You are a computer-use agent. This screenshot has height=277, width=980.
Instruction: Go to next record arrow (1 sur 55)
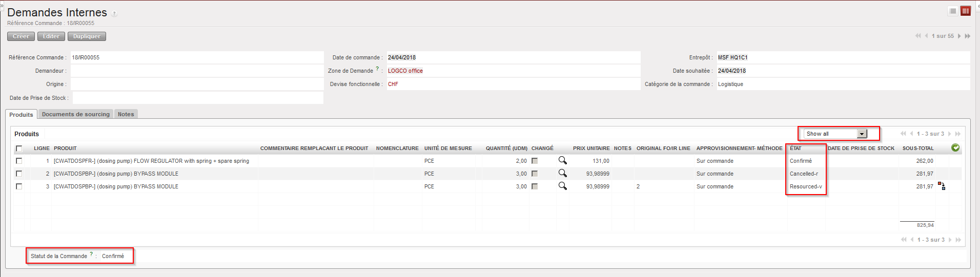click(959, 36)
